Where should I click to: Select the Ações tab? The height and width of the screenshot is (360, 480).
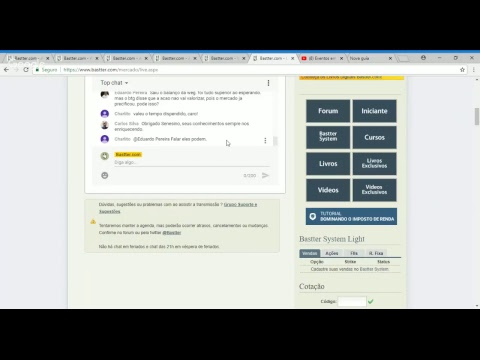pos(332,253)
